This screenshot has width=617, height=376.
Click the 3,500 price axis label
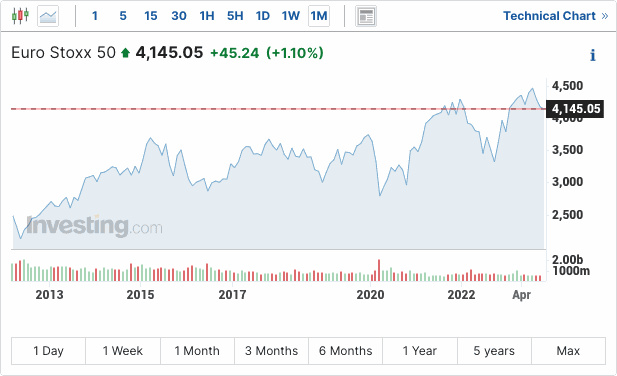click(567, 150)
